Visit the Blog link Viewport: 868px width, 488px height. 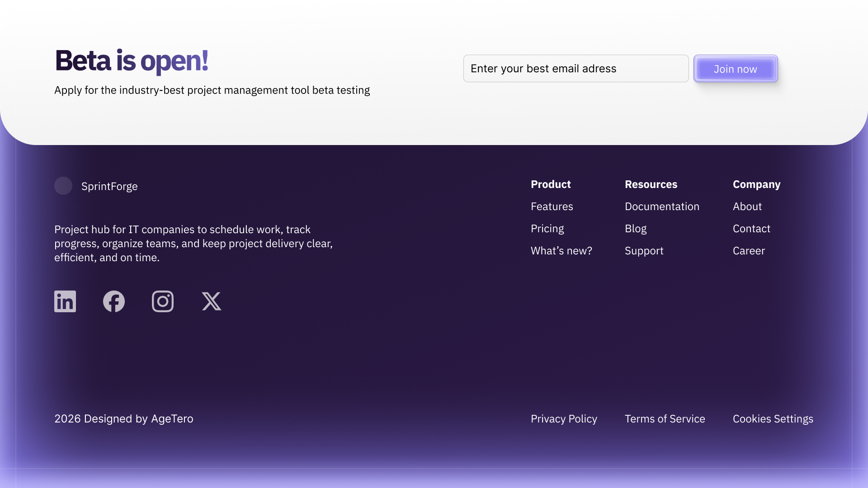(x=635, y=229)
